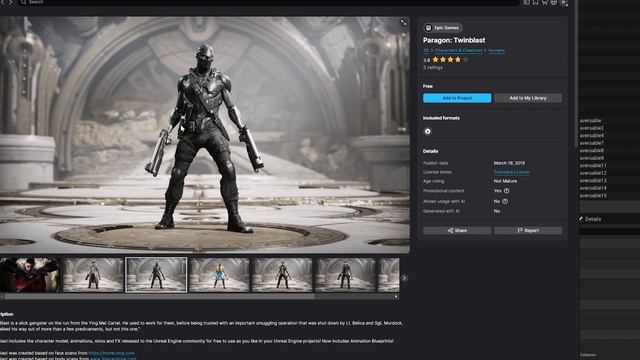
Task: Expand the preview image to fullscreen
Action: [x=403, y=22]
